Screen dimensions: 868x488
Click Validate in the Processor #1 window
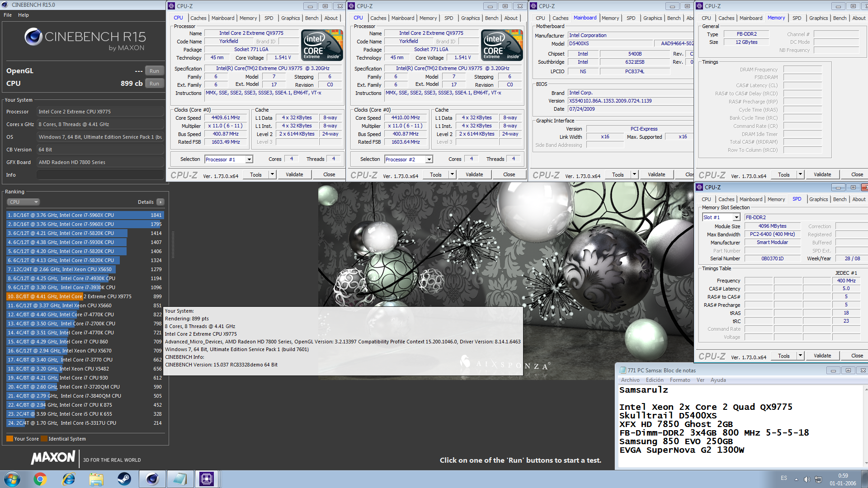click(294, 174)
